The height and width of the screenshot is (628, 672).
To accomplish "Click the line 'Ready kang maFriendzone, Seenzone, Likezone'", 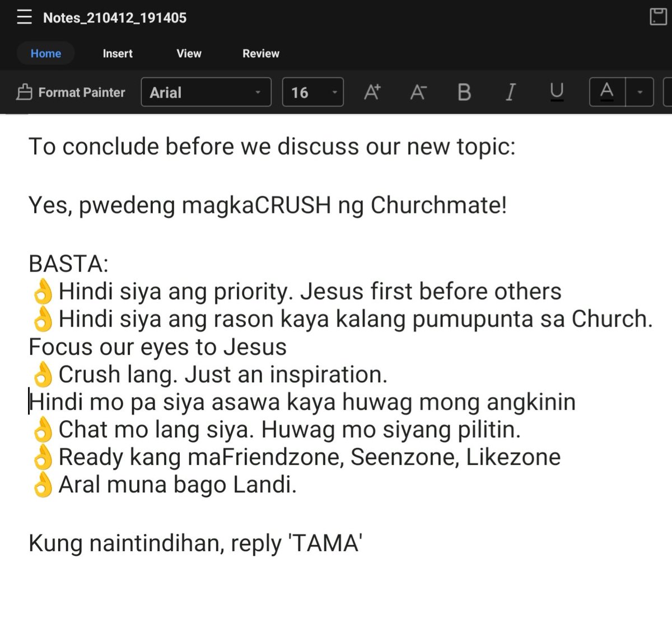I will pos(310,457).
